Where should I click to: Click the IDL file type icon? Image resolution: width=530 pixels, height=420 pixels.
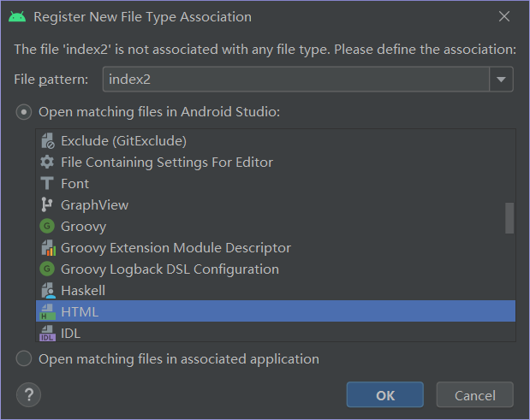tap(47, 334)
